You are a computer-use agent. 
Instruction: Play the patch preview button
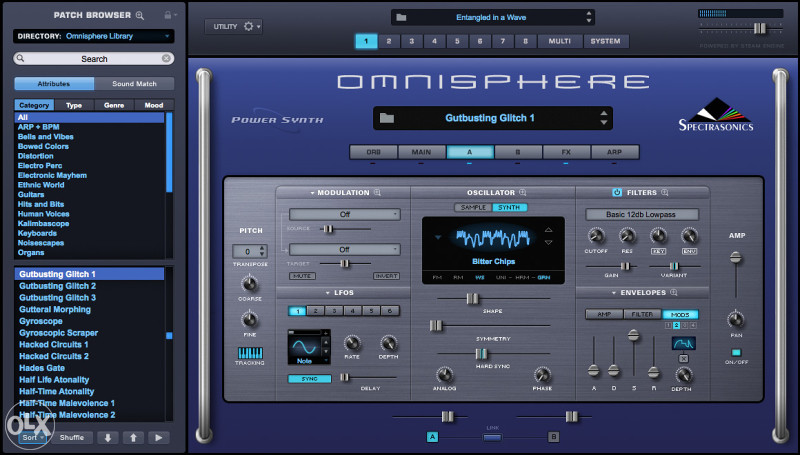[159, 438]
